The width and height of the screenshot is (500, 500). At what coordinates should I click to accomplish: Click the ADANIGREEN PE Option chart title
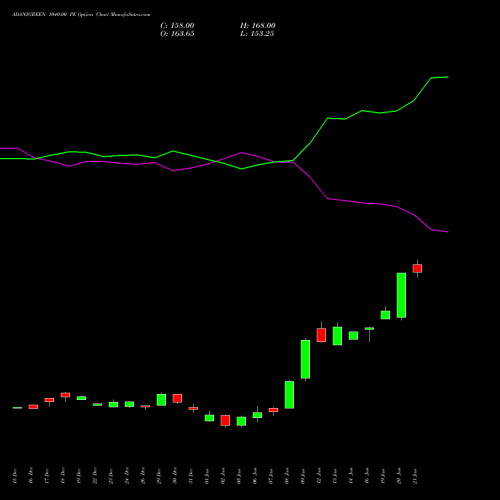81,15
